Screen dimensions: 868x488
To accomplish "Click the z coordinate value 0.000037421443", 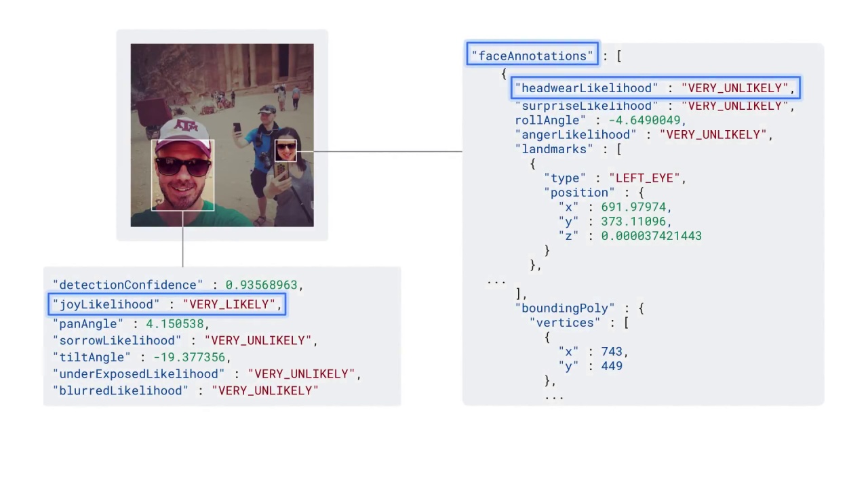I will (x=651, y=236).
